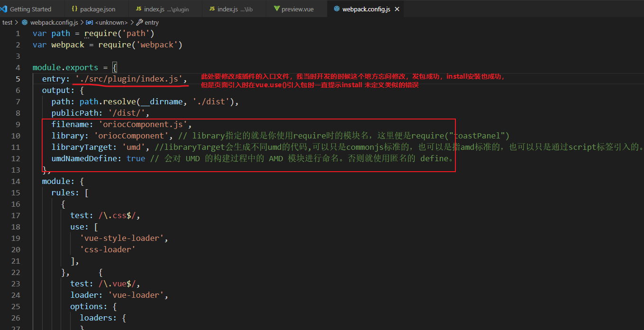The width and height of the screenshot is (644, 330).
Task: Open the <unknown> breadcrumb symbol list
Action: point(111,22)
